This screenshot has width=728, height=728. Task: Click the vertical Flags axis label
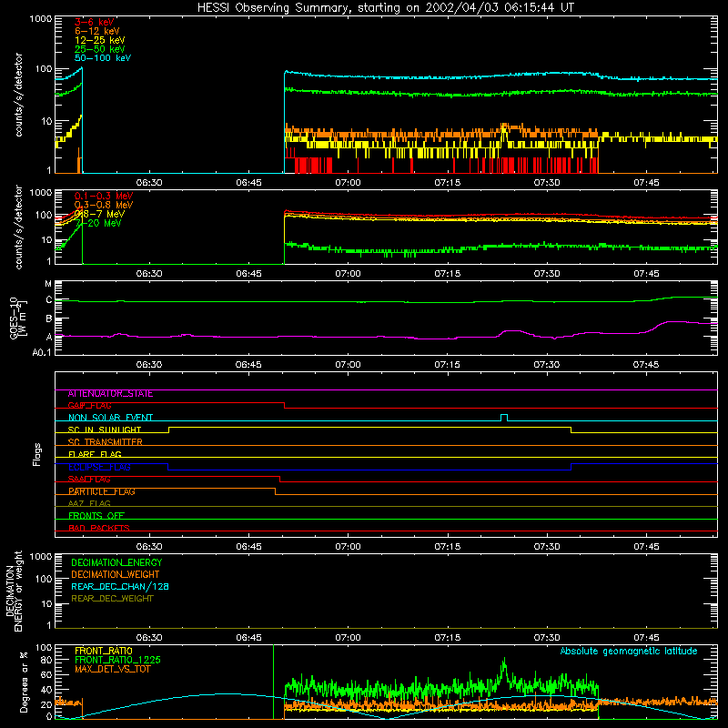tap(37, 454)
